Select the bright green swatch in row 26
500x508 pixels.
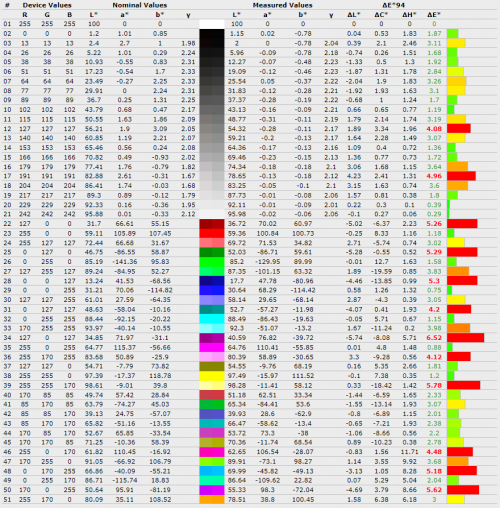pyautogui.click(x=212, y=262)
